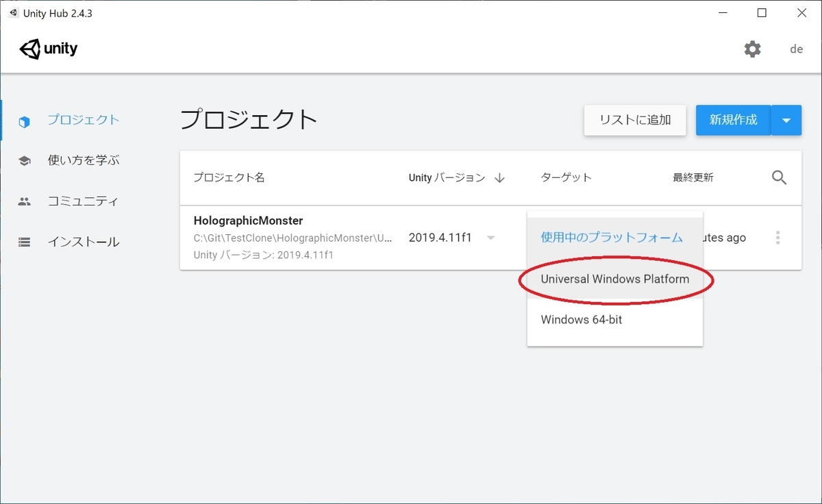Open the settings gear icon

pyautogui.click(x=752, y=49)
